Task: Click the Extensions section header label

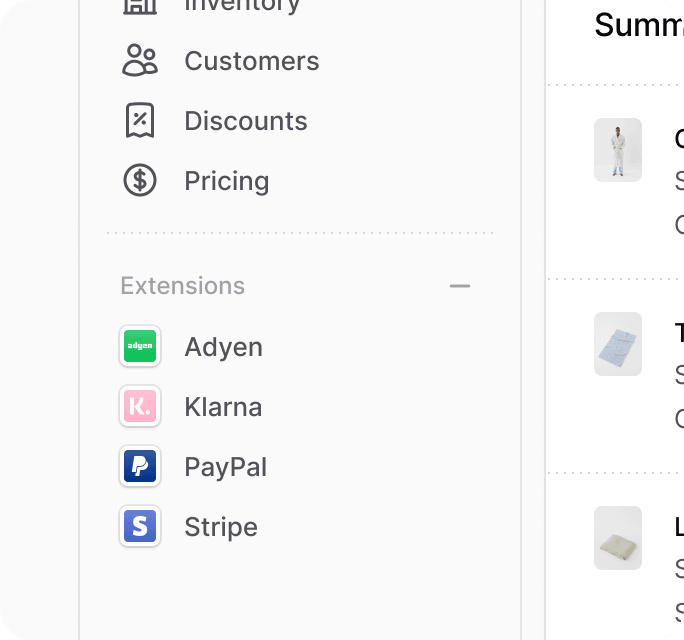Action: tap(182, 286)
